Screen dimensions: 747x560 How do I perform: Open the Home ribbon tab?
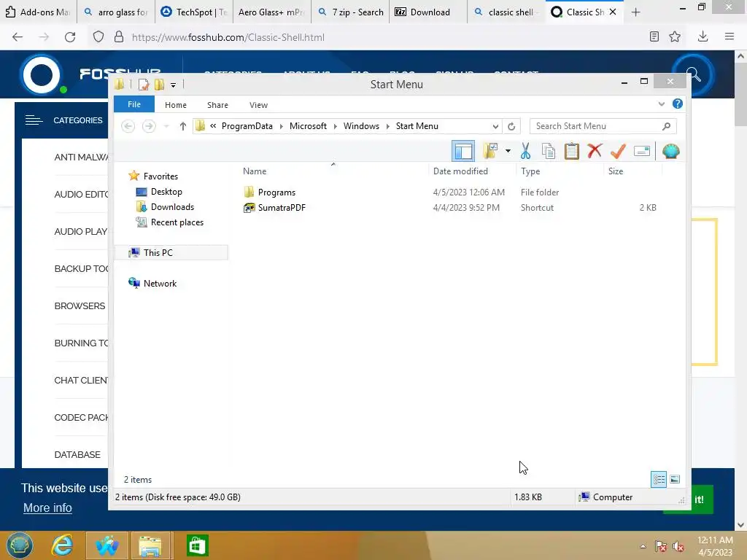click(x=176, y=105)
